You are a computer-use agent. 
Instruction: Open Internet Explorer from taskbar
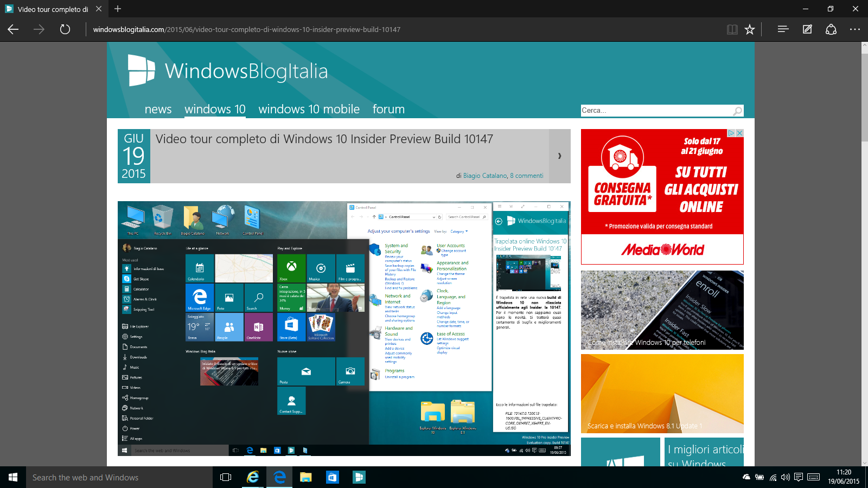pyautogui.click(x=253, y=477)
